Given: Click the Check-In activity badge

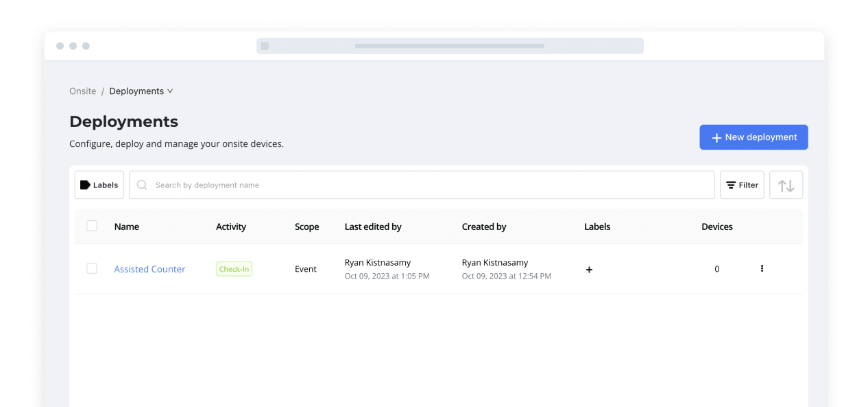Looking at the screenshot, I should click(234, 268).
